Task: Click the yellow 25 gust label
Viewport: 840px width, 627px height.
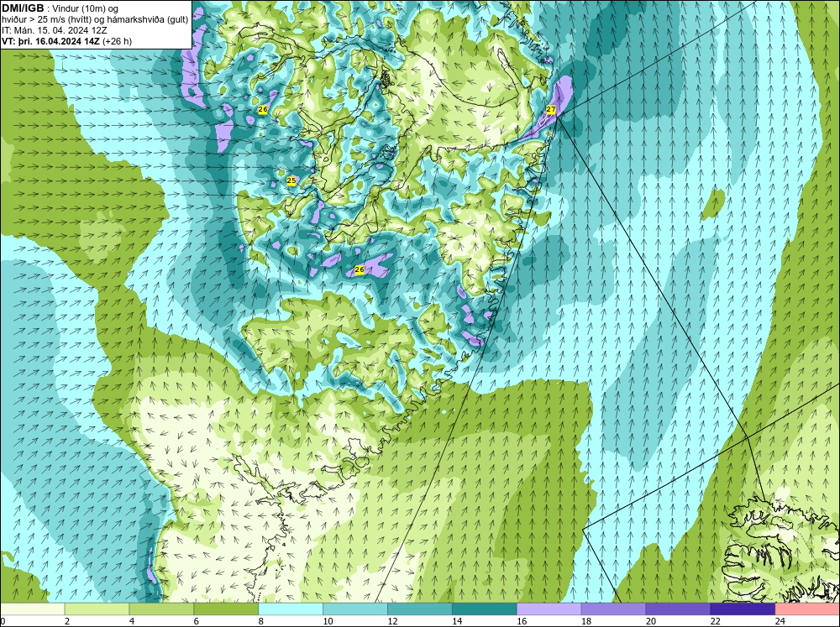Action: pyautogui.click(x=291, y=181)
